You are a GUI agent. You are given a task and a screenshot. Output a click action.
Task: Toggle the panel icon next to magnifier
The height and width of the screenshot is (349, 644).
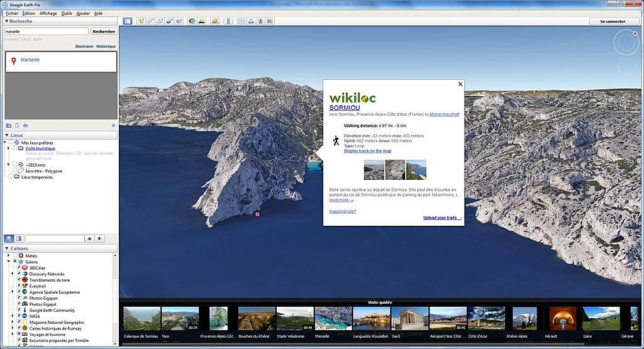[18, 238]
